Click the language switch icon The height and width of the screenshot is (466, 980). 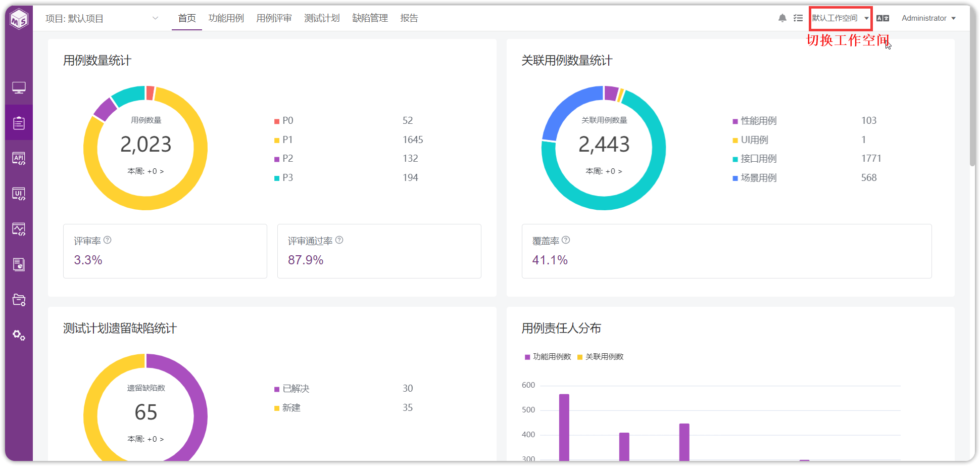(x=883, y=18)
